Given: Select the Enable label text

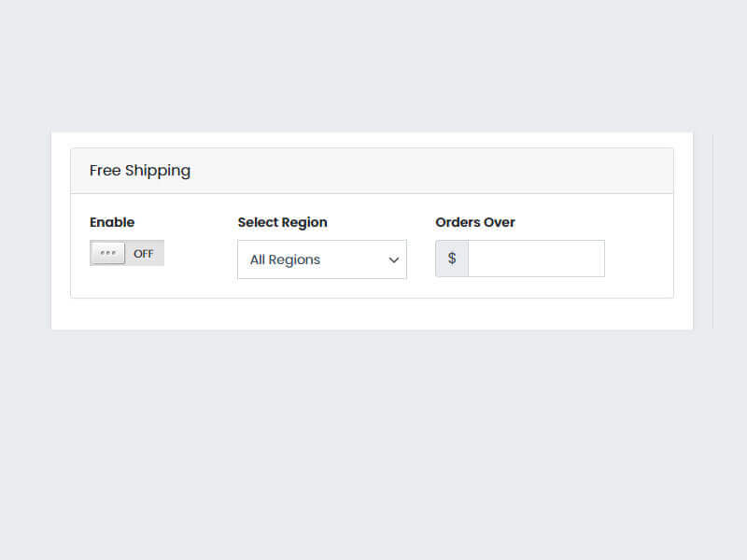Looking at the screenshot, I should [112, 222].
